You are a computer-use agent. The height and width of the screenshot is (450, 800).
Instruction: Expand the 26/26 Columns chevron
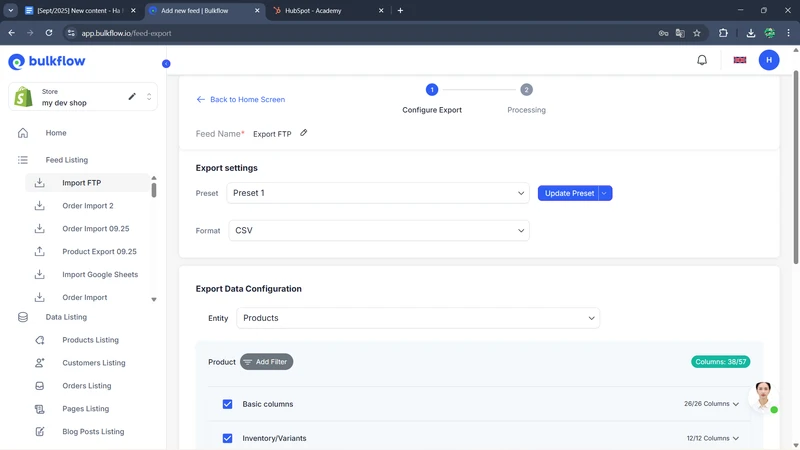click(736, 404)
